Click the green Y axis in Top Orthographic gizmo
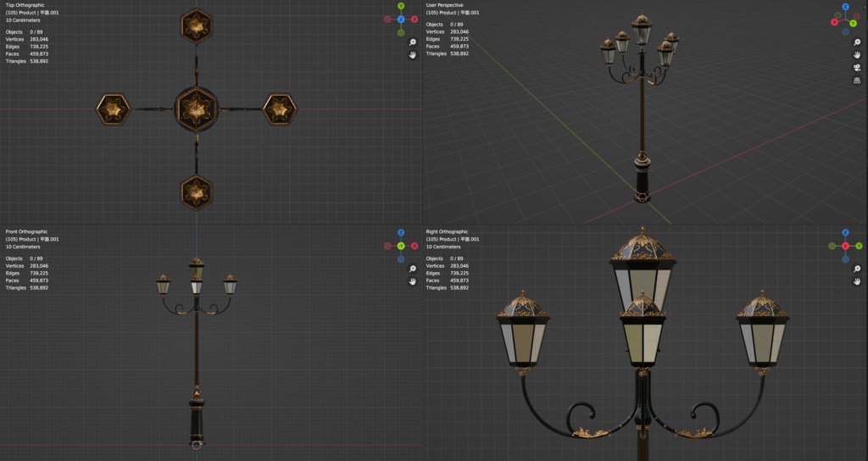Screen dimensions: 868x461 click(x=401, y=6)
